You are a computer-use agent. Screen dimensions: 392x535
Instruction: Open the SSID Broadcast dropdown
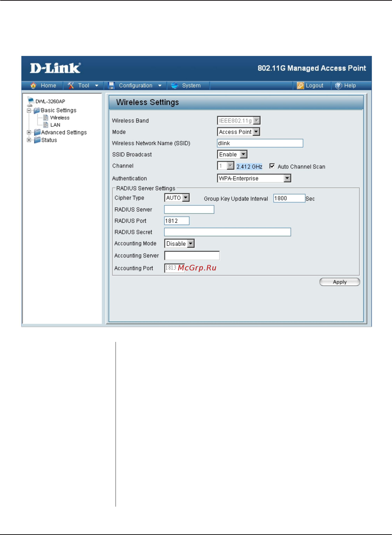[232, 154]
